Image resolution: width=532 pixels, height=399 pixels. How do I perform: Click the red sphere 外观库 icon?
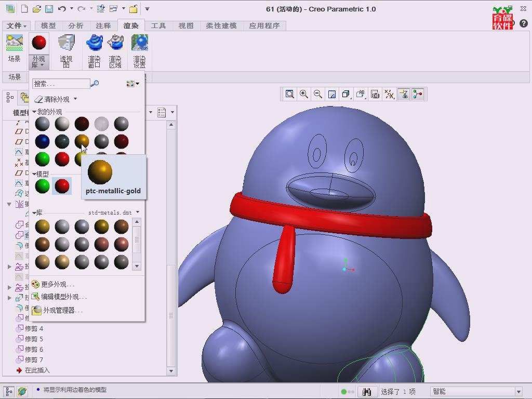click(38, 43)
